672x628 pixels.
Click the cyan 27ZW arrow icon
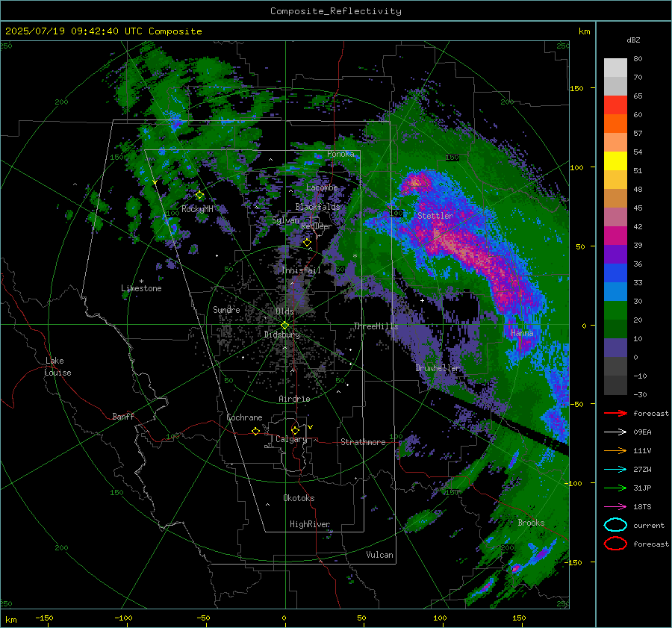tap(615, 470)
